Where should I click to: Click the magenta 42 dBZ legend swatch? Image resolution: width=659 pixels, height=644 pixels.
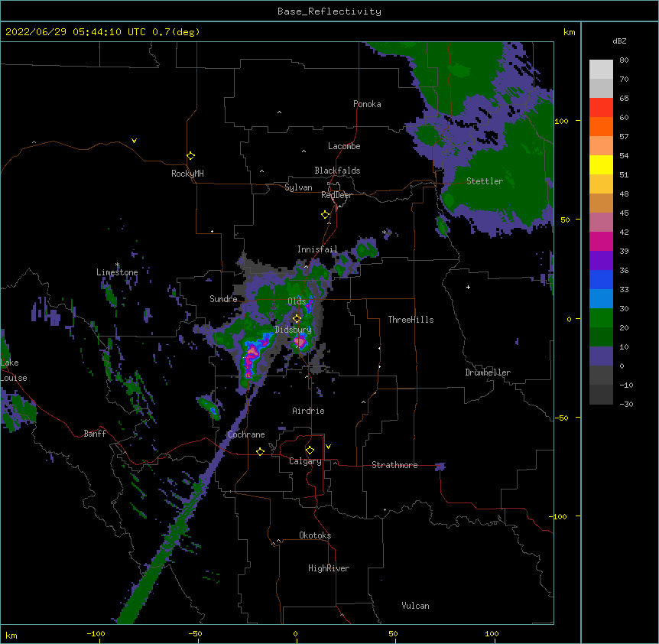(601, 241)
